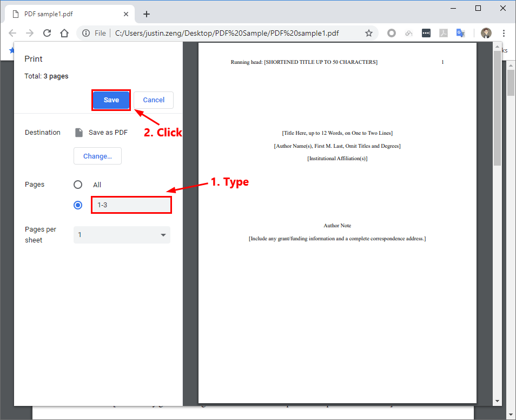516x420 pixels.
Task: Click the Adobe Acrobat extension icon
Action: click(x=443, y=33)
